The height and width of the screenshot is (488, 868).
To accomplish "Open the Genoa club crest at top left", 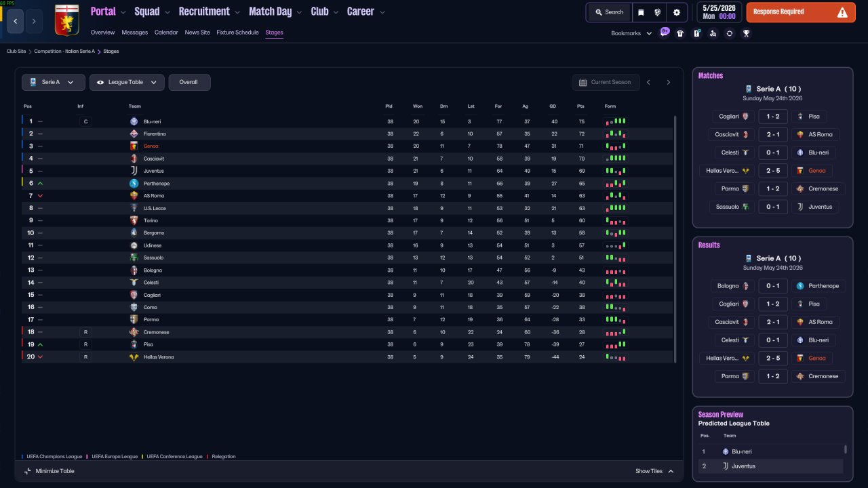I will click(66, 20).
